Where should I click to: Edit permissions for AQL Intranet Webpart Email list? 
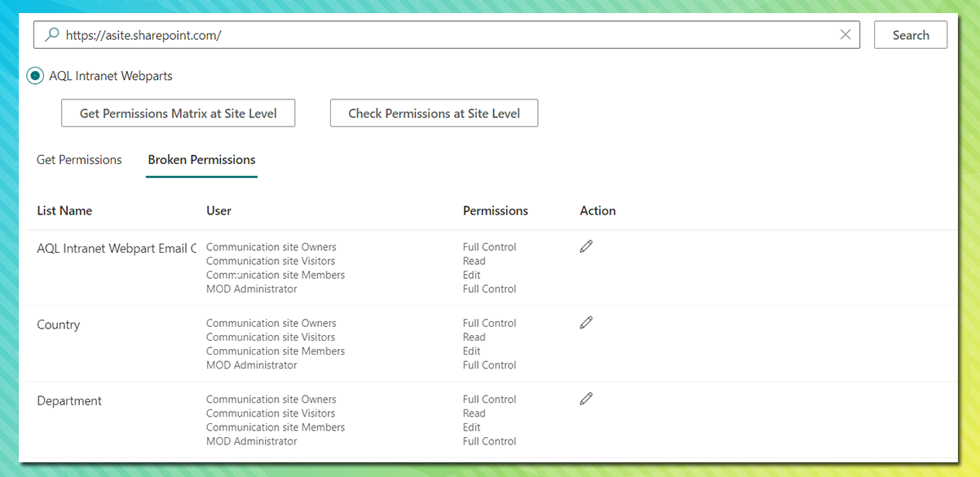tap(586, 246)
